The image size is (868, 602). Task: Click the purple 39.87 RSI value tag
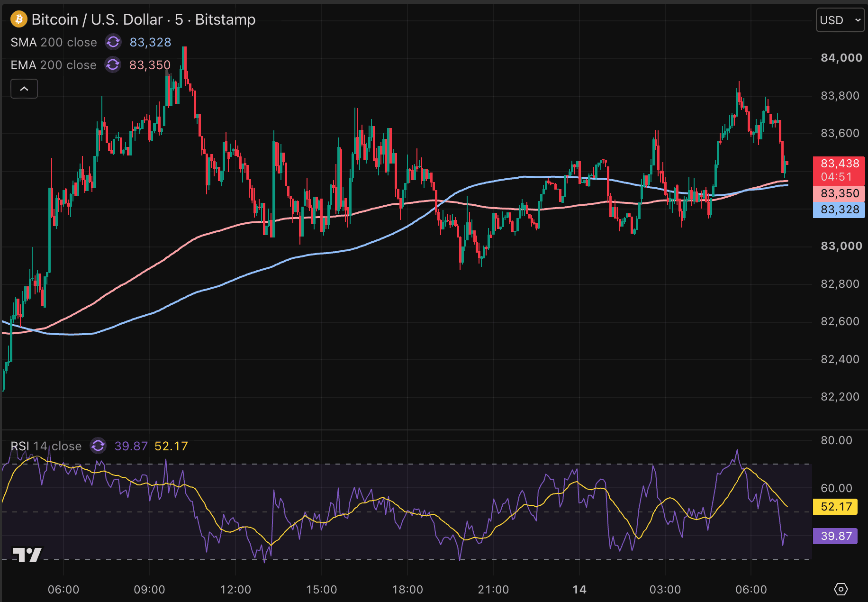click(x=836, y=536)
